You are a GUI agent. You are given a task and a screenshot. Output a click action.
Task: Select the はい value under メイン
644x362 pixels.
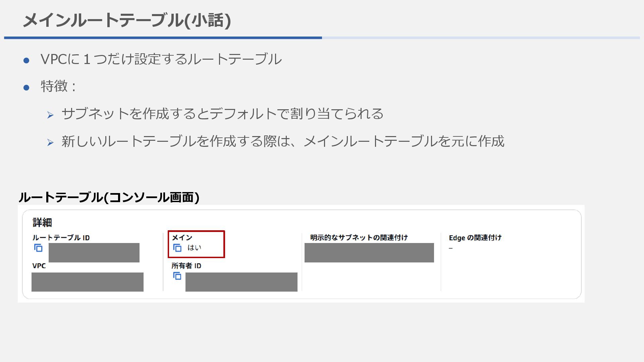pyautogui.click(x=194, y=248)
